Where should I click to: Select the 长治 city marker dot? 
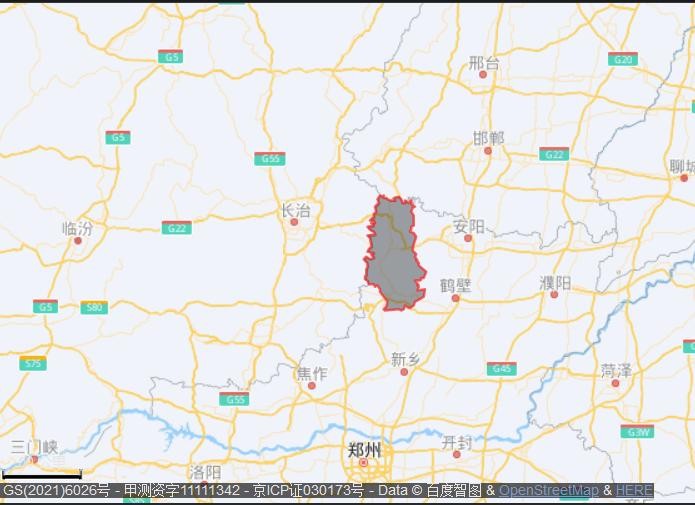[294, 222]
